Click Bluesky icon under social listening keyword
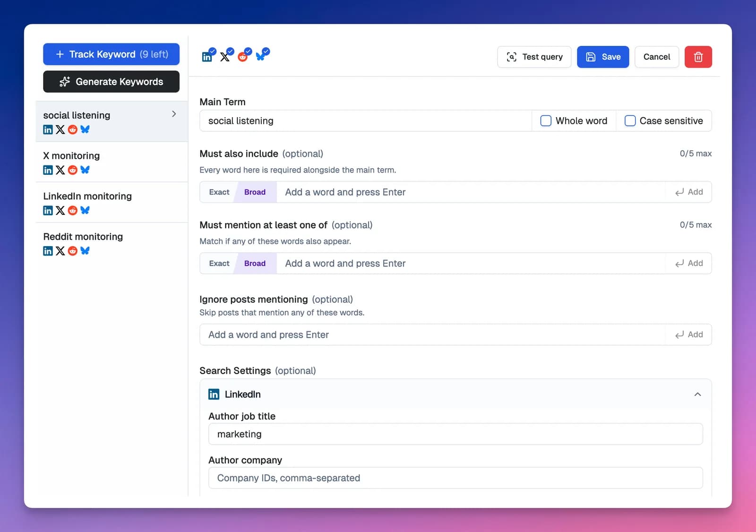756x532 pixels. [85, 129]
